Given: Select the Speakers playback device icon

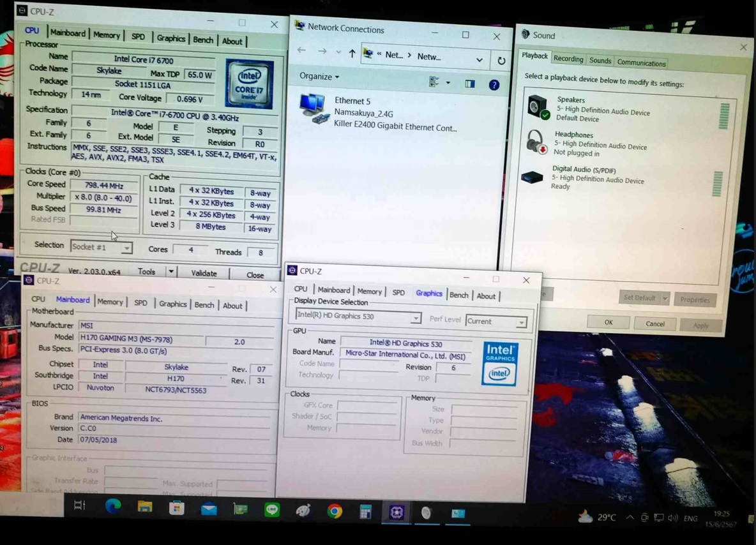Looking at the screenshot, I should (538, 107).
